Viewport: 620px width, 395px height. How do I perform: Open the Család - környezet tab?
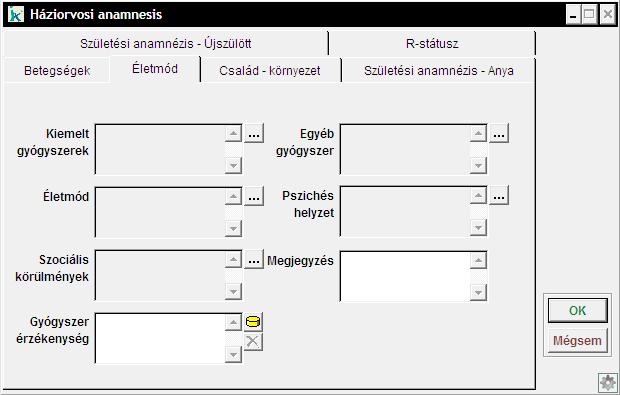pos(270,71)
